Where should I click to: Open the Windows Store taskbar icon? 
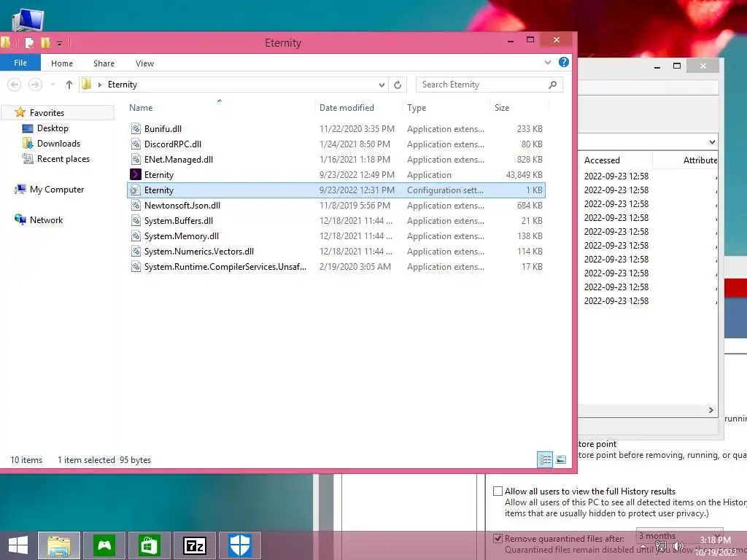(x=149, y=545)
